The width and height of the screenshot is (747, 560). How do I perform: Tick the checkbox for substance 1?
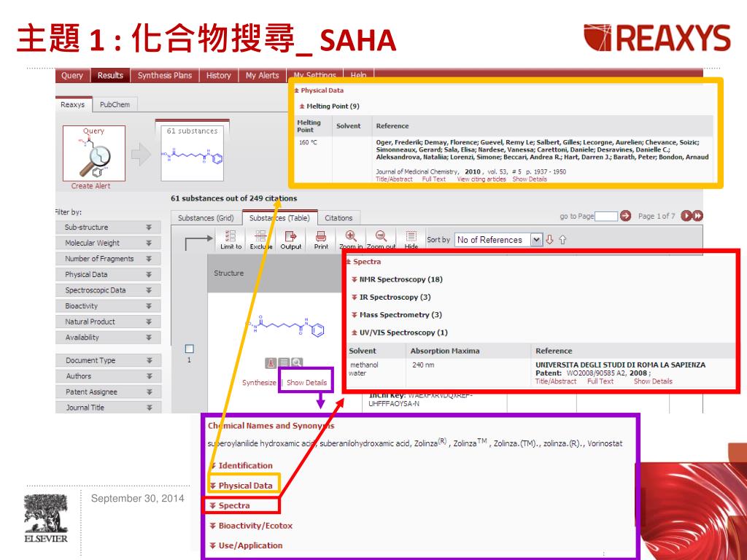click(x=189, y=349)
